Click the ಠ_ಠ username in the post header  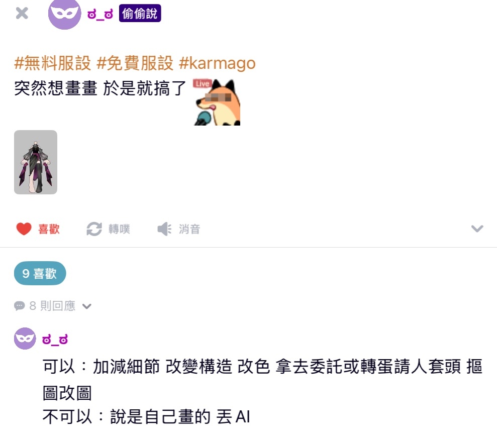coord(100,14)
